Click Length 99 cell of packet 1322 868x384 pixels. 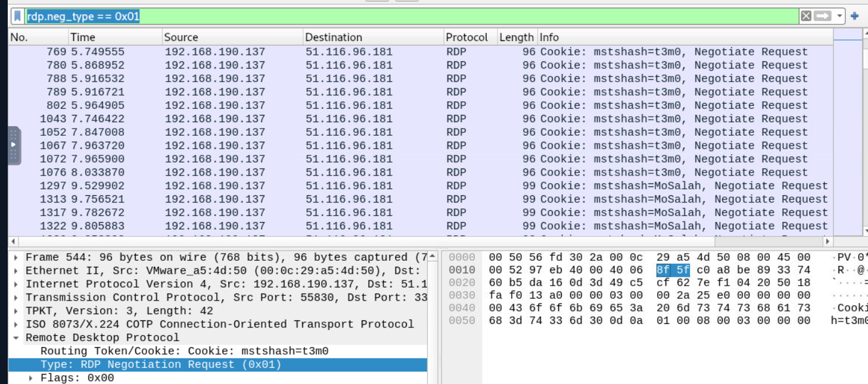[x=529, y=226]
